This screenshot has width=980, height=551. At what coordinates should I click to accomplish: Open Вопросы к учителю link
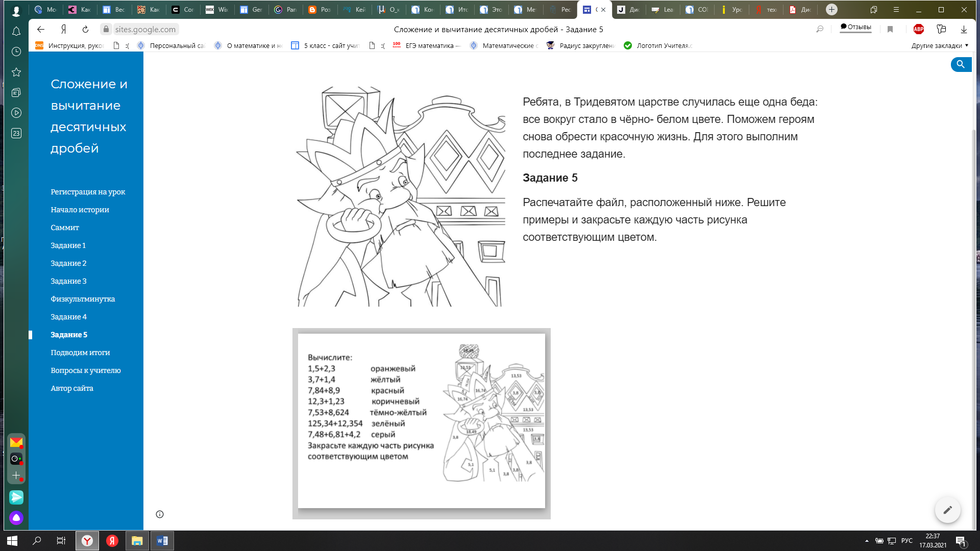click(x=86, y=370)
